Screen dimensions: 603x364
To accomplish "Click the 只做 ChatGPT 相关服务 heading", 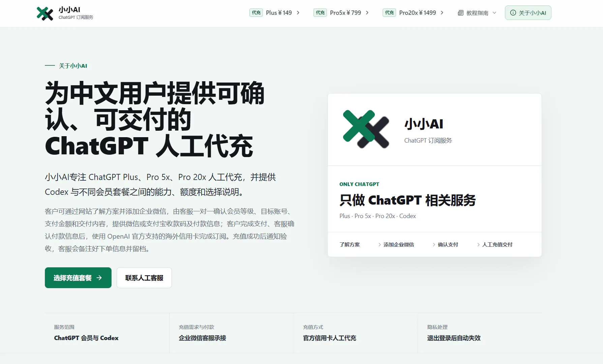I will point(408,200).
